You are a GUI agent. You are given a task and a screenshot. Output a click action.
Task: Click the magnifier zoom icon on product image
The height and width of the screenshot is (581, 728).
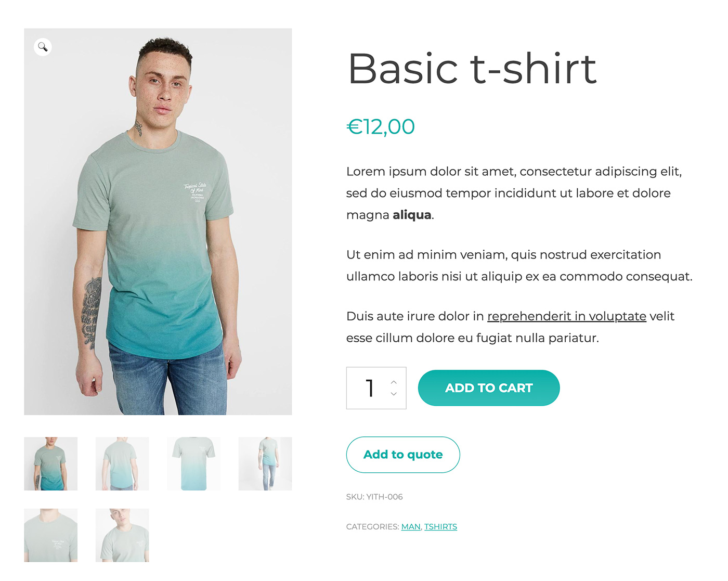[x=43, y=47]
